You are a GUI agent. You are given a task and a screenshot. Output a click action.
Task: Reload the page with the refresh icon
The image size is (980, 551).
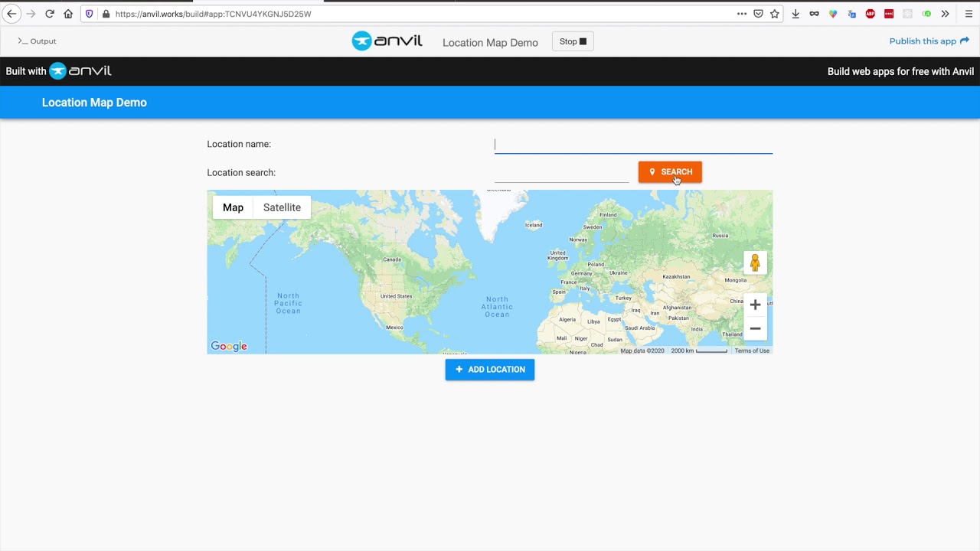50,14
